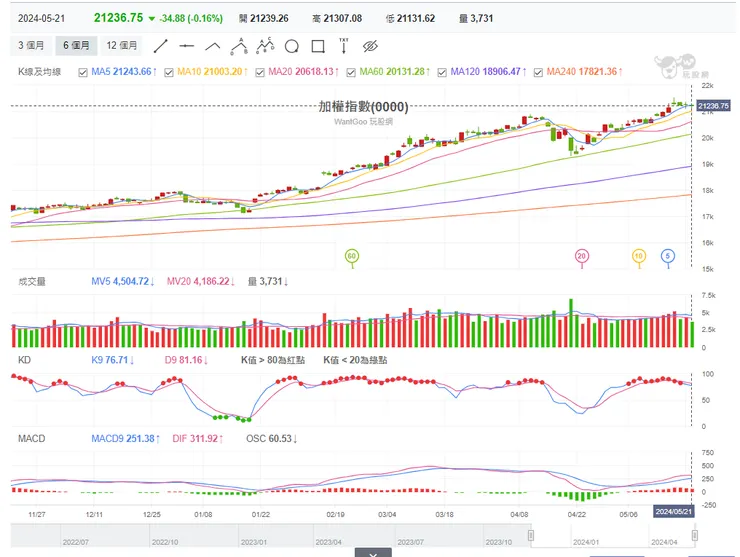This screenshot has height=557, width=740.
Task: Select the trend line drawing tool
Action: pyautogui.click(x=160, y=46)
